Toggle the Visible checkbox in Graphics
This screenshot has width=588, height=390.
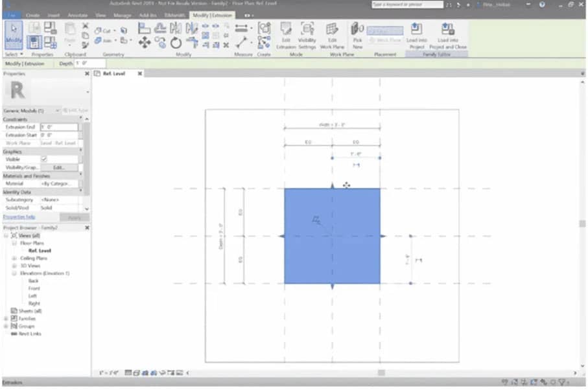click(43, 159)
